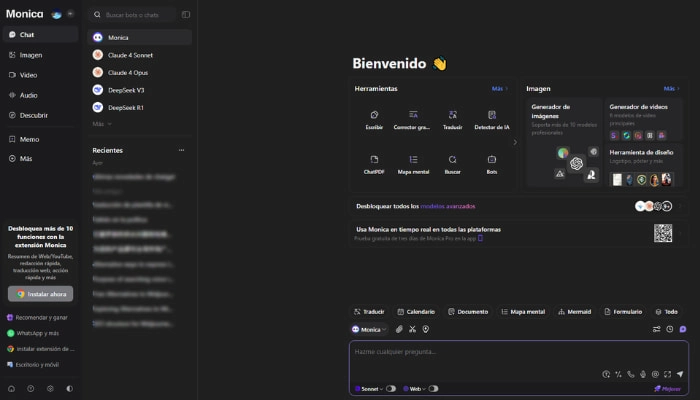Open Más link in Herramientas header
Viewport: 700px width, 400px height.
point(500,88)
